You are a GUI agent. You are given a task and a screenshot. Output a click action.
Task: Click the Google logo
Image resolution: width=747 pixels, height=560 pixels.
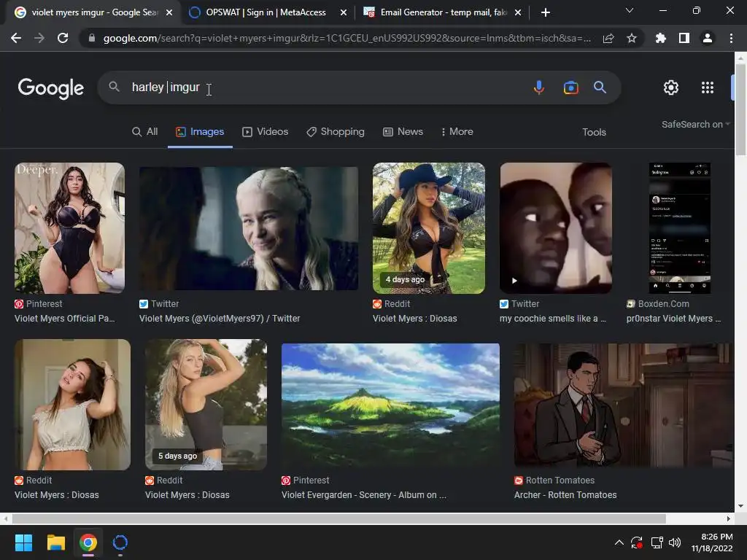click(51, 88)
